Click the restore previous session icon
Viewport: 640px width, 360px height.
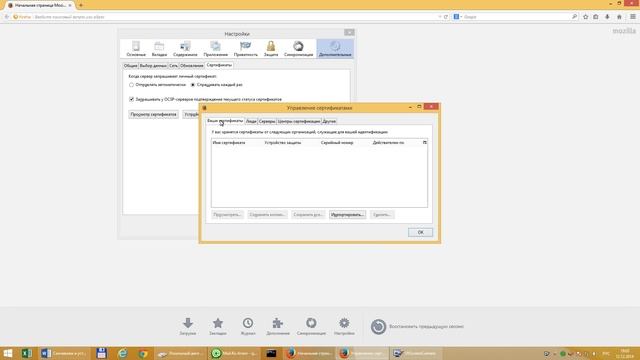378,327
